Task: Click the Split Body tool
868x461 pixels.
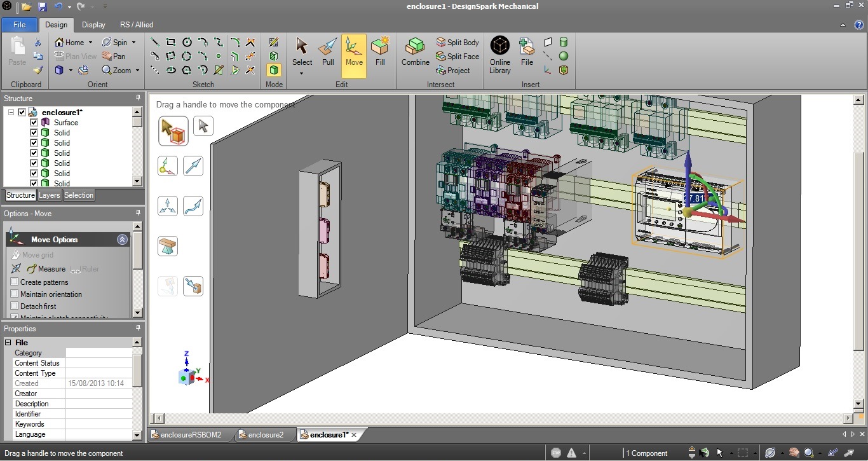Action: click(457, 43)
